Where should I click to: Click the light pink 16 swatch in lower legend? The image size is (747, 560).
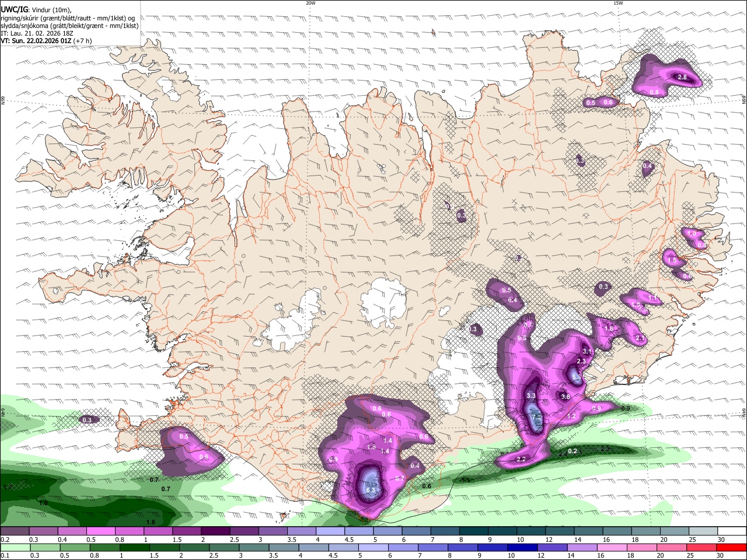pyautogui.click(x=612, y=547)
